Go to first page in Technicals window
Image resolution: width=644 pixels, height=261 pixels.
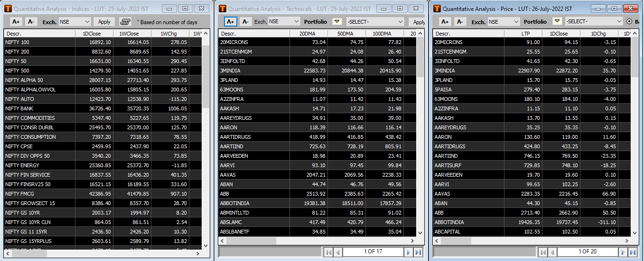point(328,252)
